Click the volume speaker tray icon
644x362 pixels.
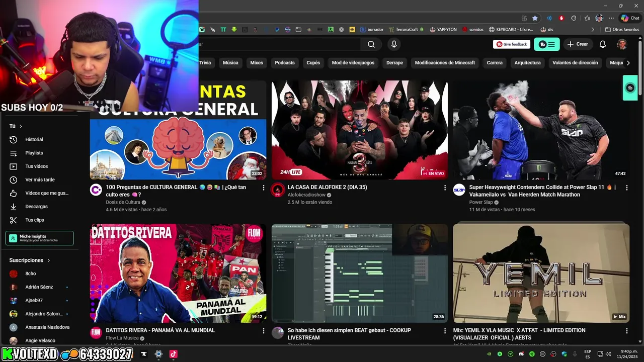coord(609,354)
